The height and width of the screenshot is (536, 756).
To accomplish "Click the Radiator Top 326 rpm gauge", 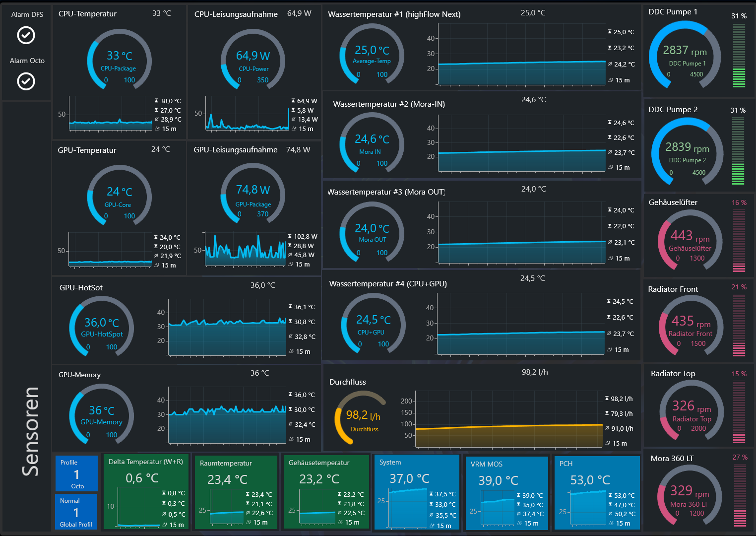I will pos(692,411).
